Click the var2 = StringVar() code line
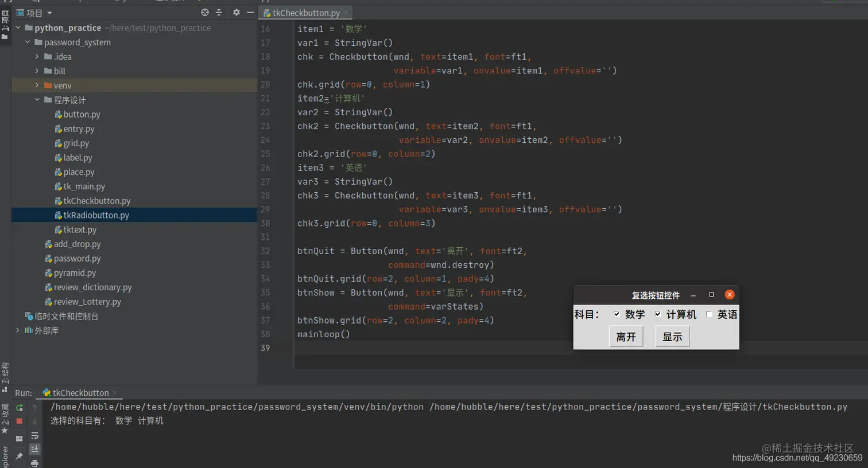868x468 pixels. point(344,112)
